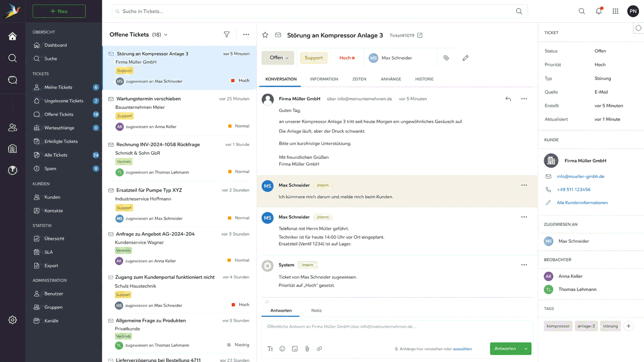Open the ticket Wartungstermin verschieben

tap(179, 113)
